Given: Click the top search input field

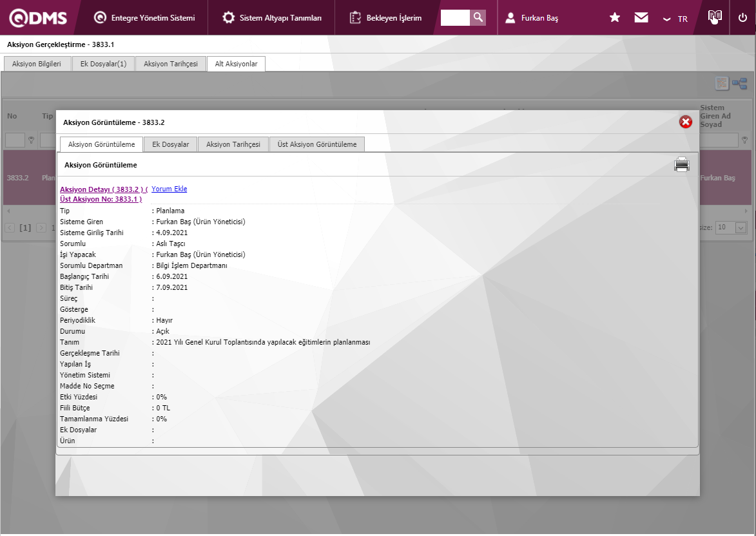Looking at the screenshot, I should 455,17.
